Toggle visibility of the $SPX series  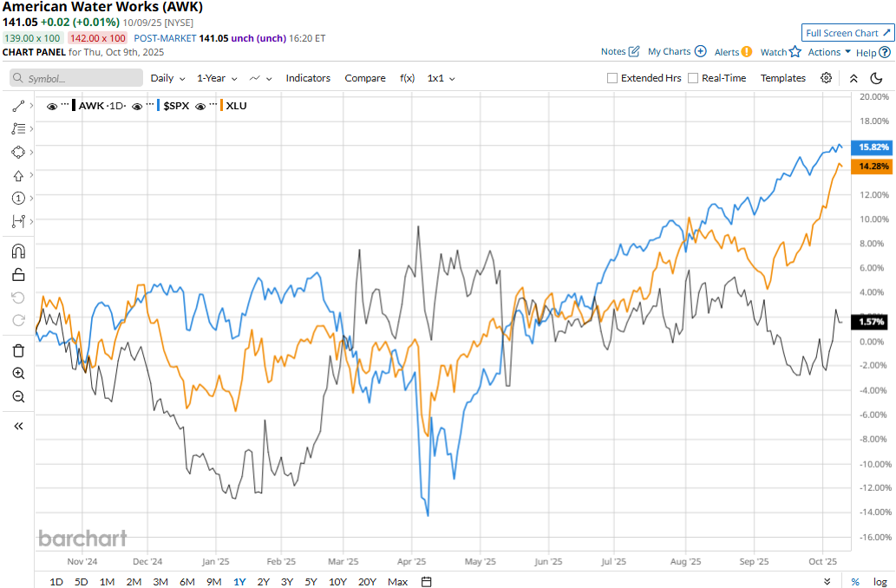click(137, 107)
